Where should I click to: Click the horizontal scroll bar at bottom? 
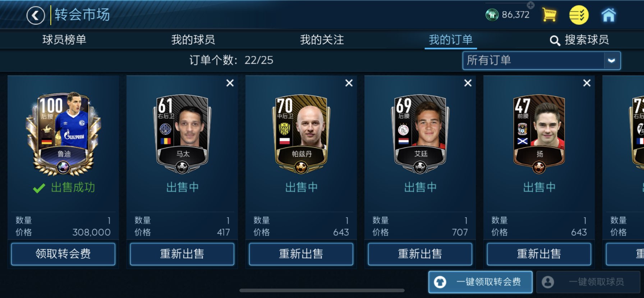coord(322,290)
